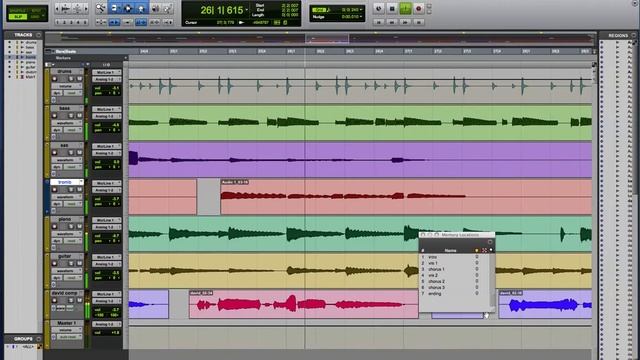Click the Rewind transport button
The width and height of the screenshot is (640, 360).
(392, 22)
